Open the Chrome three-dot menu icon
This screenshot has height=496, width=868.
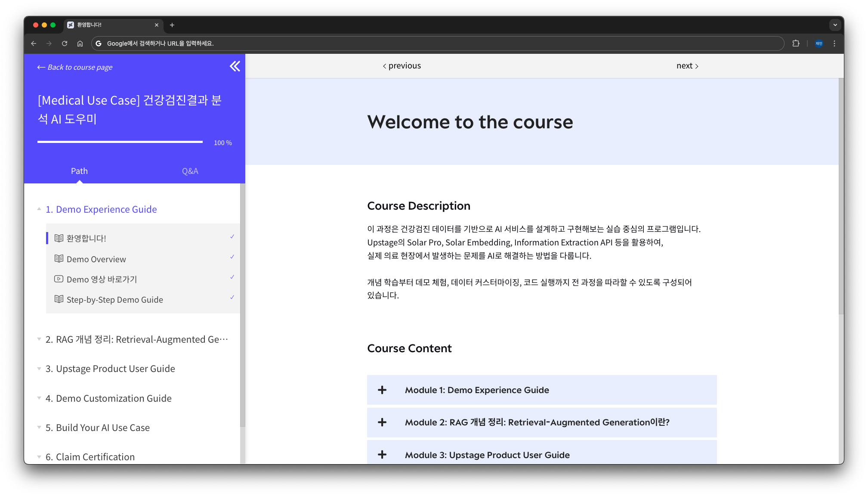click(x=834, y=43)
